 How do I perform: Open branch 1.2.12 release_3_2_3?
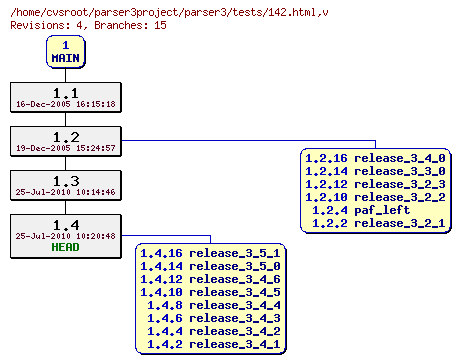pyautogui.click(x=375, y=184)
